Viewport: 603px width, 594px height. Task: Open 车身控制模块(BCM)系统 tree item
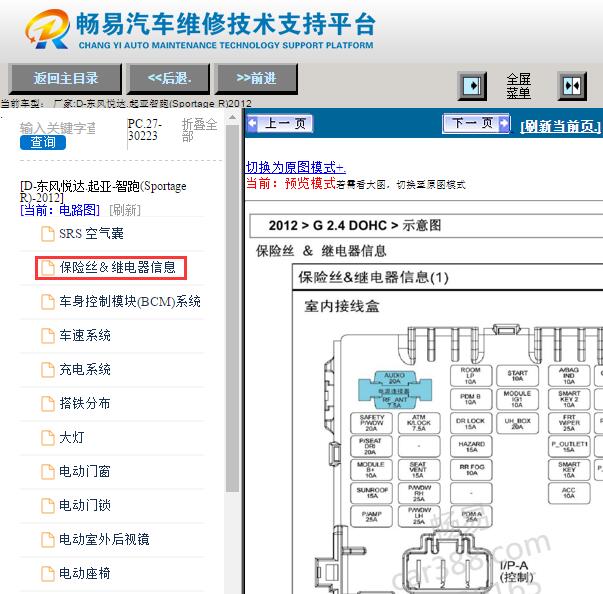pyautogui.click(x=130, y=301)
